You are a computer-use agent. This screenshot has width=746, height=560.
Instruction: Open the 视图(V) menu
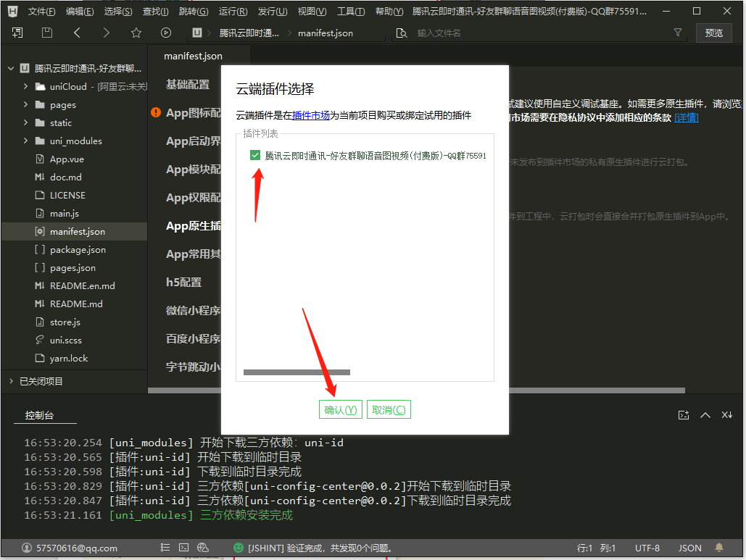point(312,12)
